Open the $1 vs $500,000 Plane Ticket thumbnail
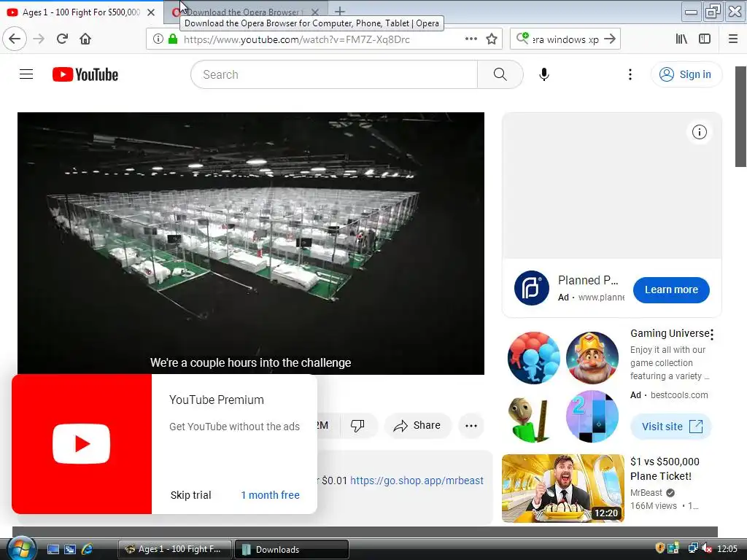Viewport: 747px width, 560px height. coord(562,488)
